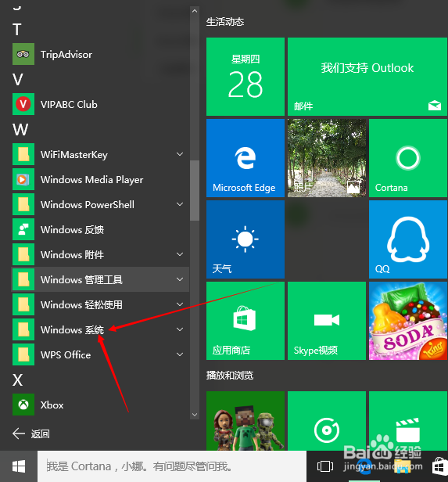Click the Windows 系统 folder icon
This screenshot has height=482, width=448.
pyautogui.click(x=23, y=329)
